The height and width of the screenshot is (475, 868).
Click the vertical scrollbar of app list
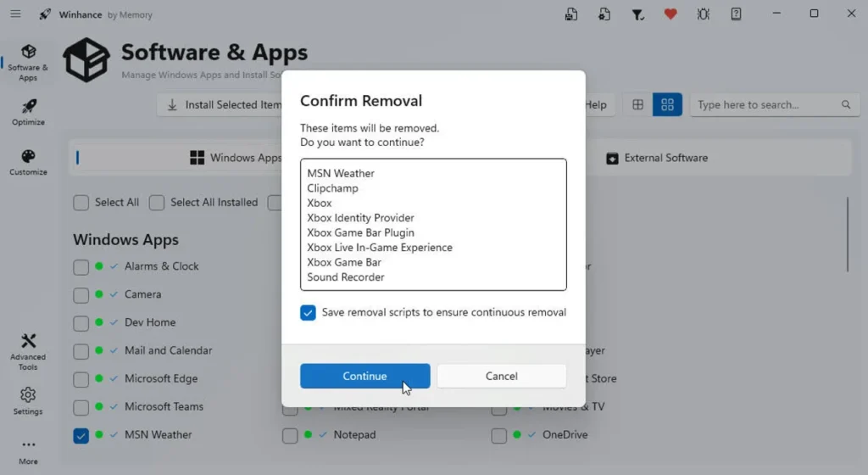(848, 234)
